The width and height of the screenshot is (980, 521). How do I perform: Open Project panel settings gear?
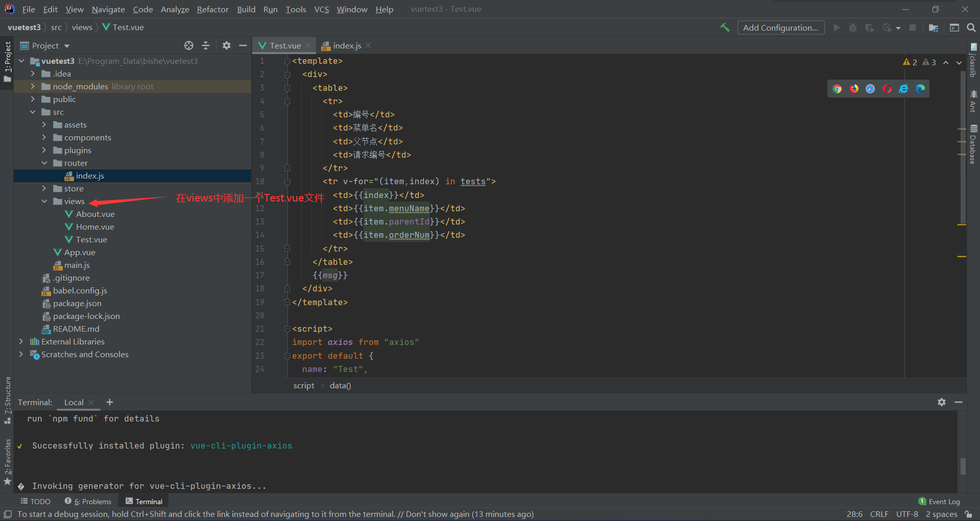coord(227,45)
